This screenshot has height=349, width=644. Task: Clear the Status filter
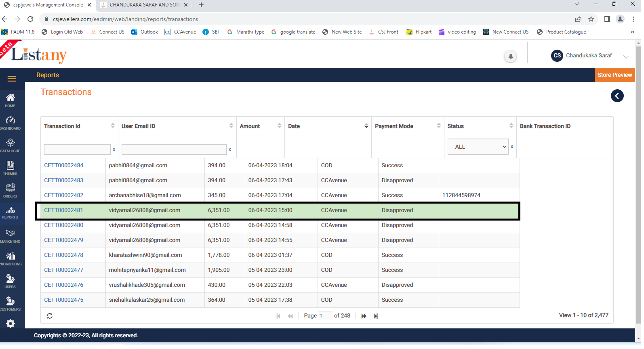point(512,147)
